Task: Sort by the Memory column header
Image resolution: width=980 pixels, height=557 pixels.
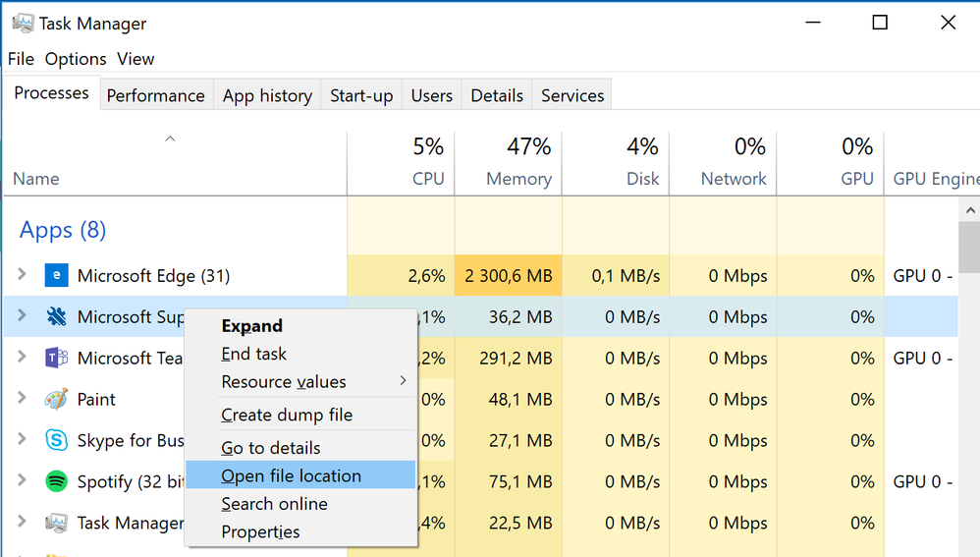Action: click(x=518, y=179)
